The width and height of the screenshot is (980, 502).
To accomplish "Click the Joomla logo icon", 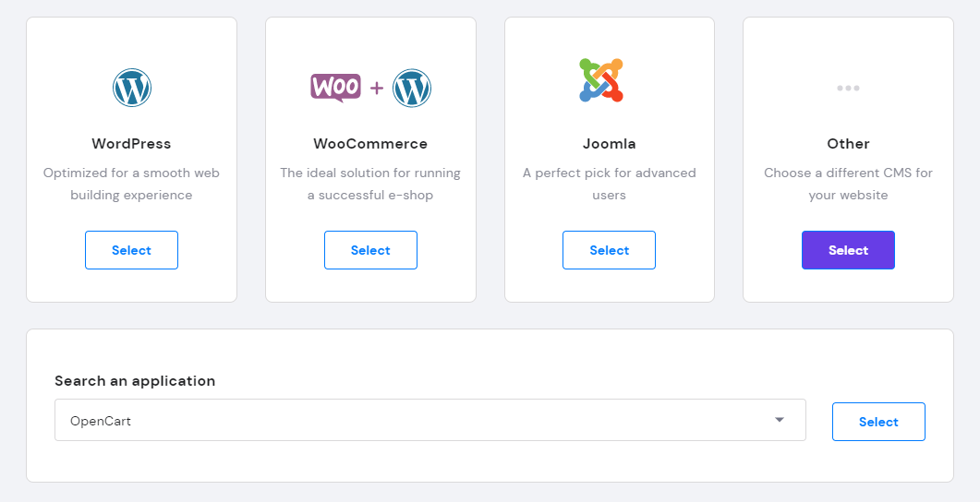I will pos(601,80).
